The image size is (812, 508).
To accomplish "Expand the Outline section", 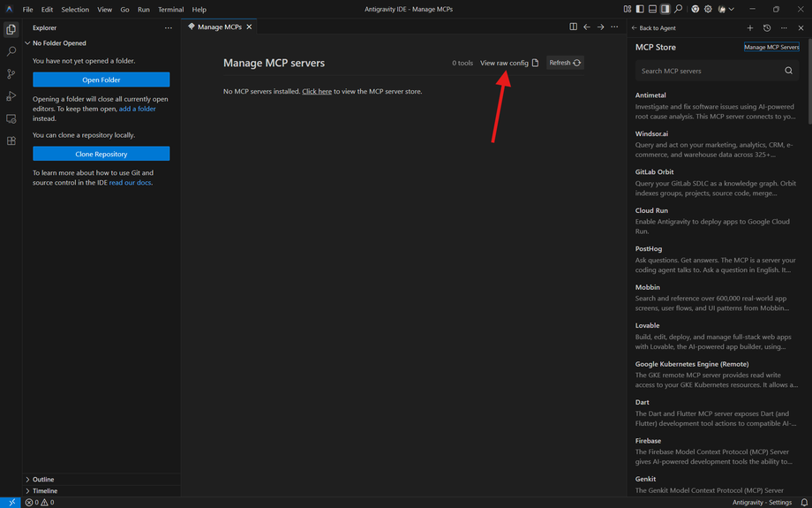I will coord(101,480).
